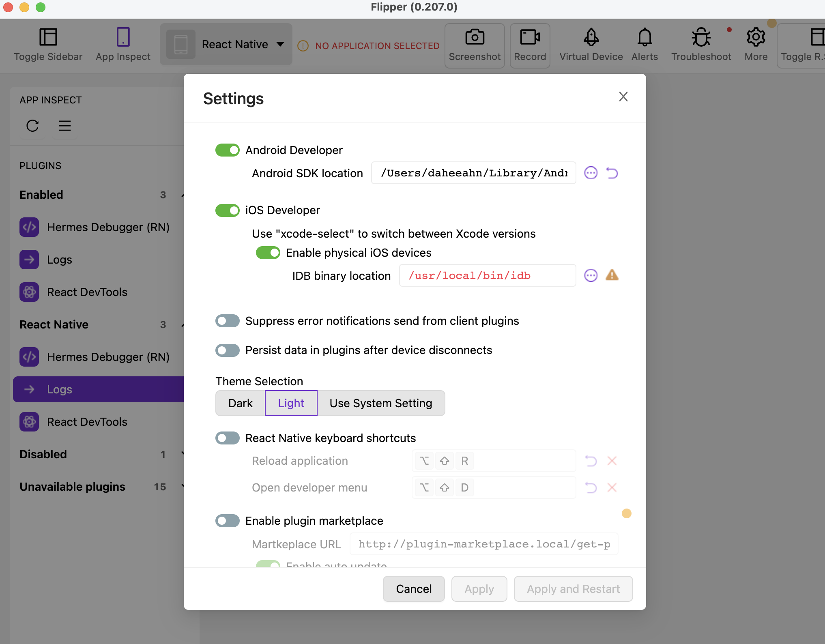Choose Use System Setting theme

point(380,403)
